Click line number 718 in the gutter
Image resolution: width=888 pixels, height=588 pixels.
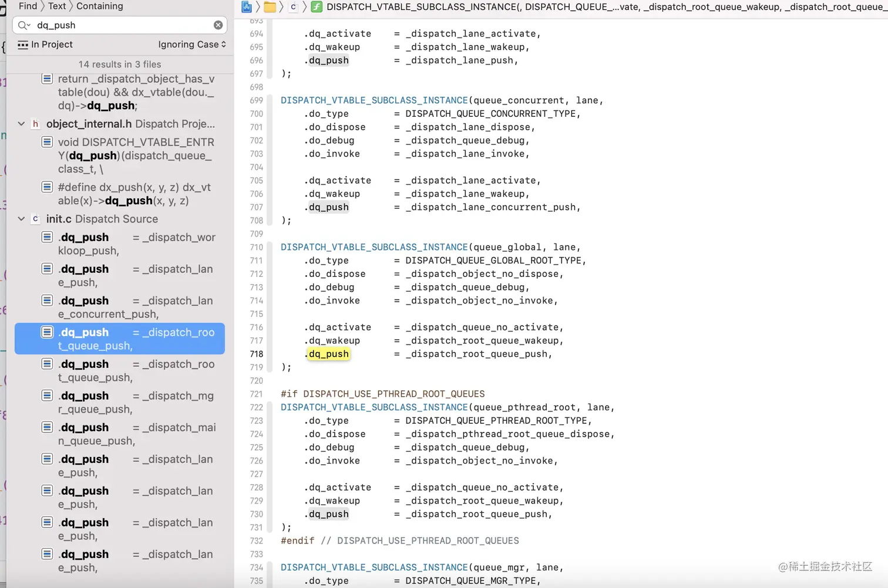click(x=257, y=354)
